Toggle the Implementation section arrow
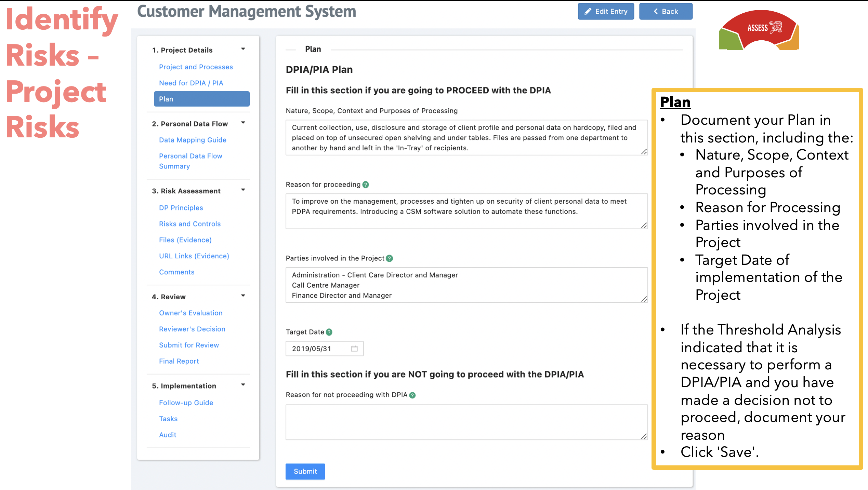The height and width of the screenshot is (490, 868). (243, 385)
